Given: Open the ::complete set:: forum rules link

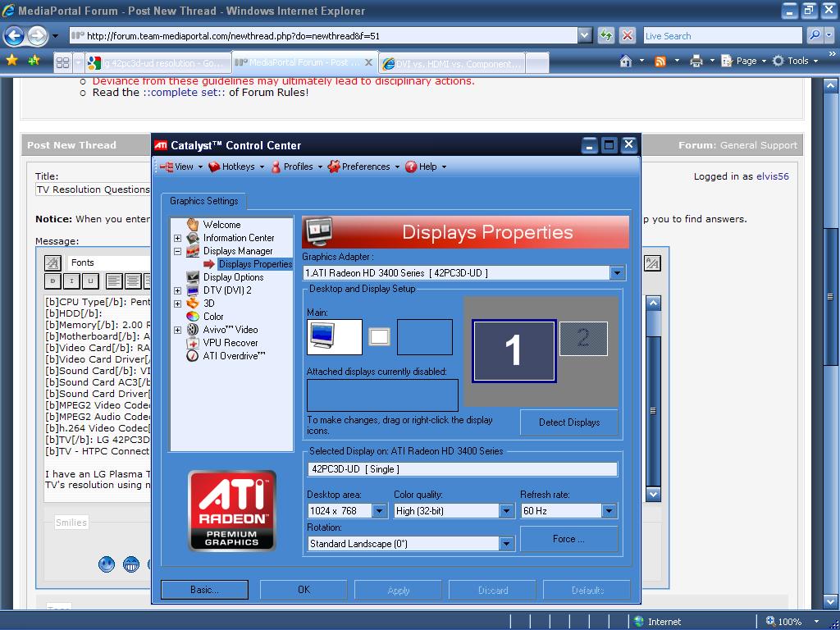Looking at the screenshot, I should pyautogui.click(x=185, y=92).
